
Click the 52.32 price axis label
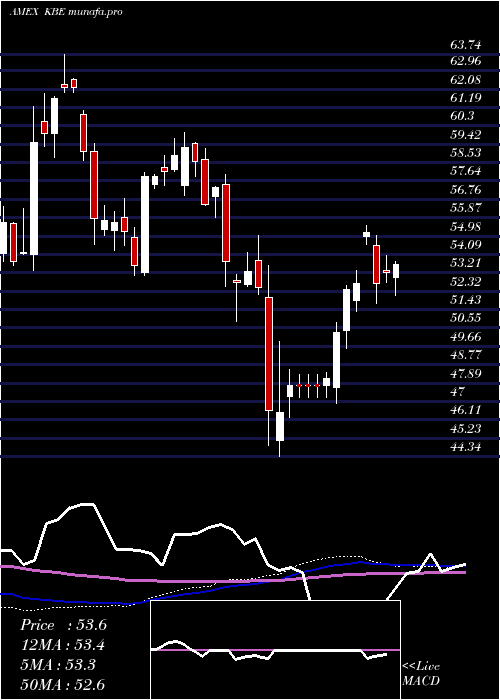coord(466,281)
